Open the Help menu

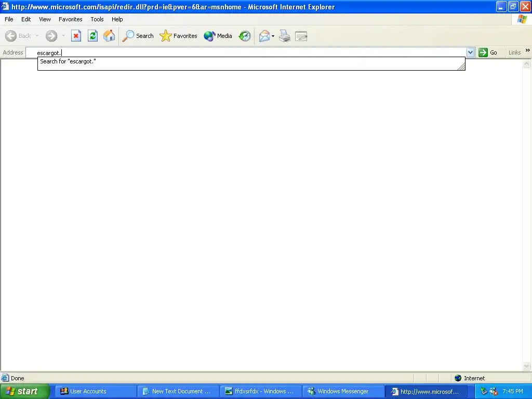tap(117, 19)
